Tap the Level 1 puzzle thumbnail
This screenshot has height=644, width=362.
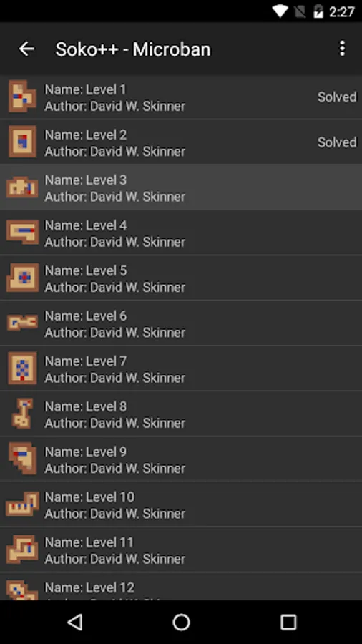(23, 97)
